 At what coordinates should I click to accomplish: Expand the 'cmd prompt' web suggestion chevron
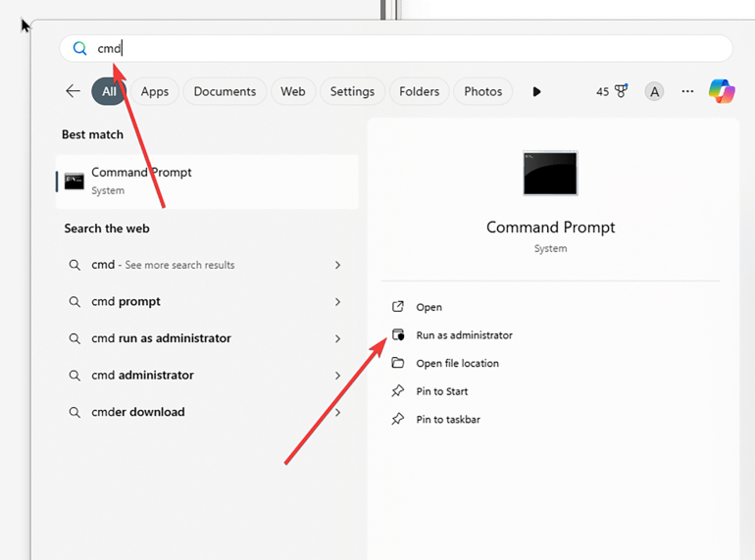(x=337, y=302)
